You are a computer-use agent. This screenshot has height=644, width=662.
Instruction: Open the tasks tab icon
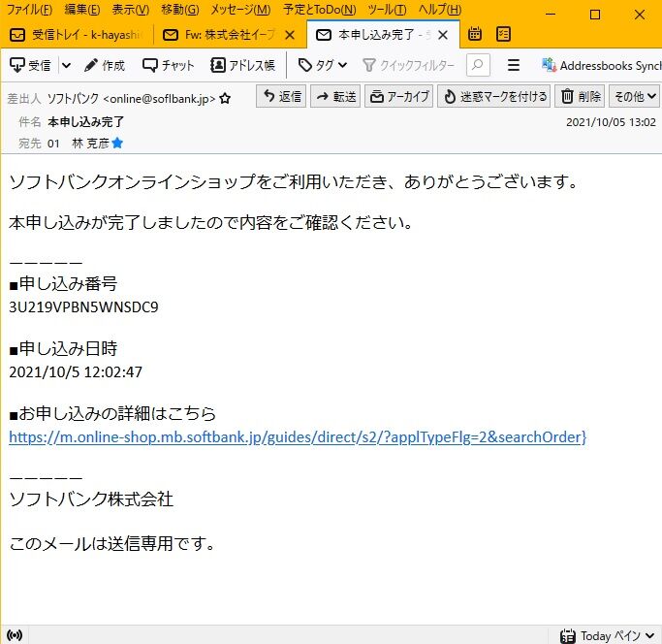click(x=504, y=34)
